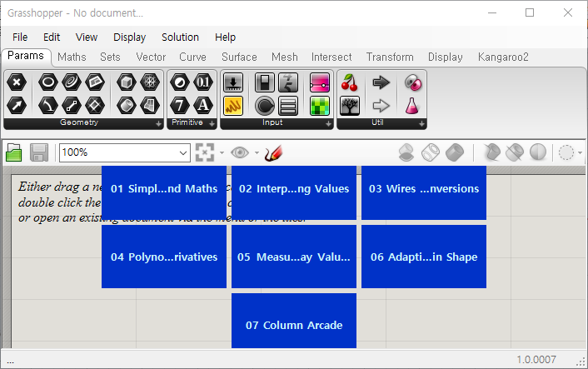
Task: Pick the yellow Graph Mapper icon
Action: click(233, 106)
